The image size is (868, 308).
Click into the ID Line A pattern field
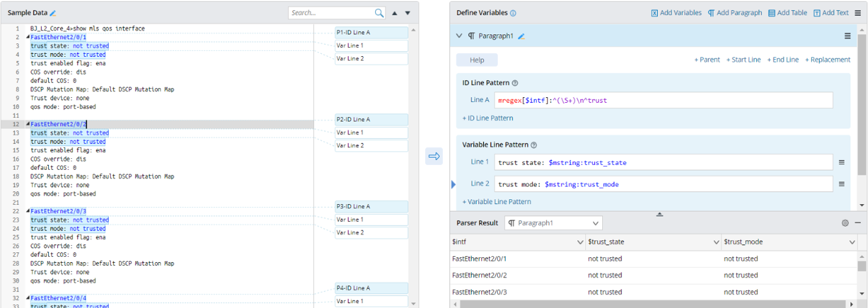(x=663, y=100)
